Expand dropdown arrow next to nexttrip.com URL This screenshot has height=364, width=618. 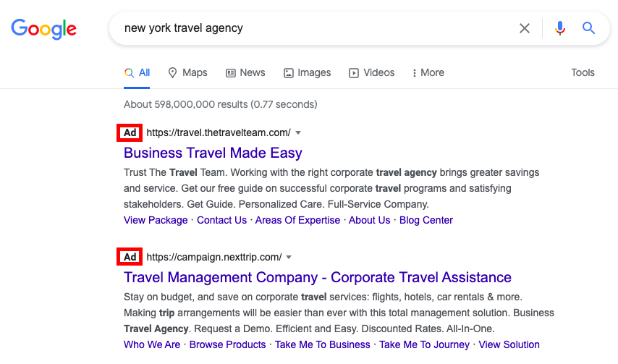(289, 257)
